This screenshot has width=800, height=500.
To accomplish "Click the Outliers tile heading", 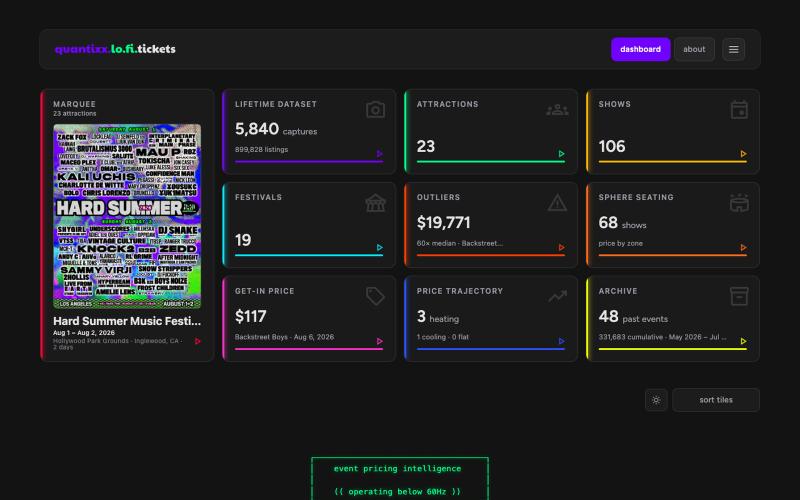I will [438, 197].
